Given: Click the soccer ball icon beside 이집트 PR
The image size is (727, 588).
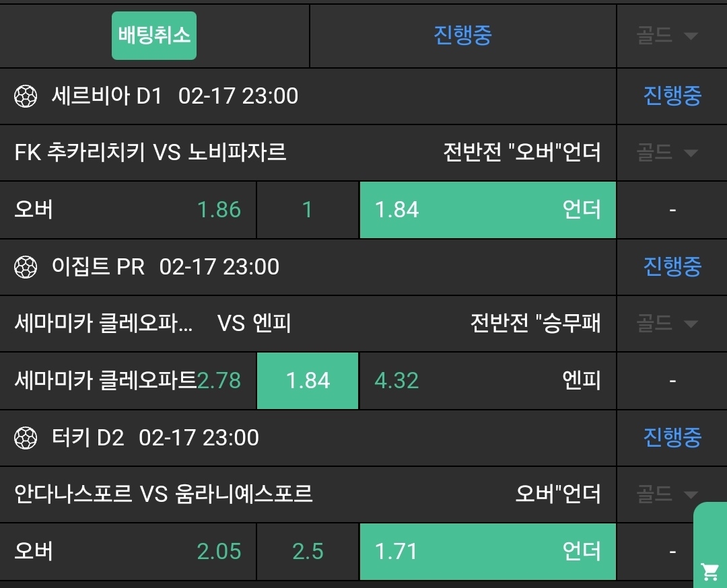Looking at the screenshot, I should [x=26, y=267].
